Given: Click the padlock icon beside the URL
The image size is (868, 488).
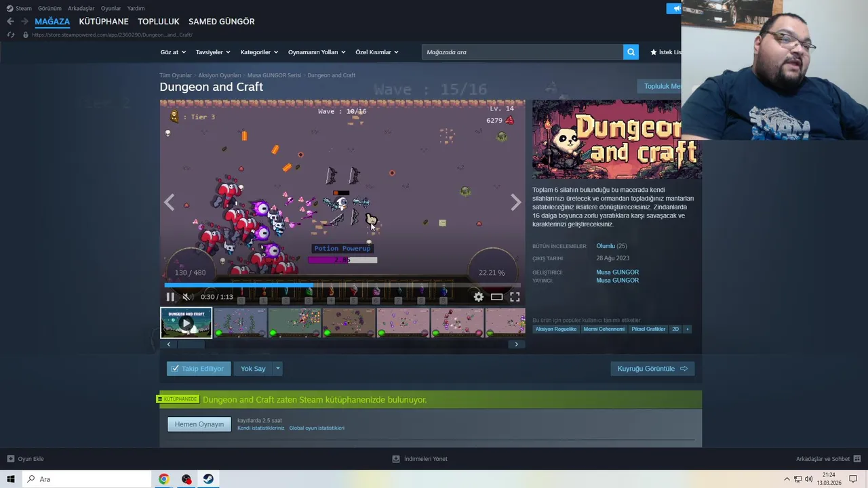Looking at the screenshot, I should (x=26, y=35).
